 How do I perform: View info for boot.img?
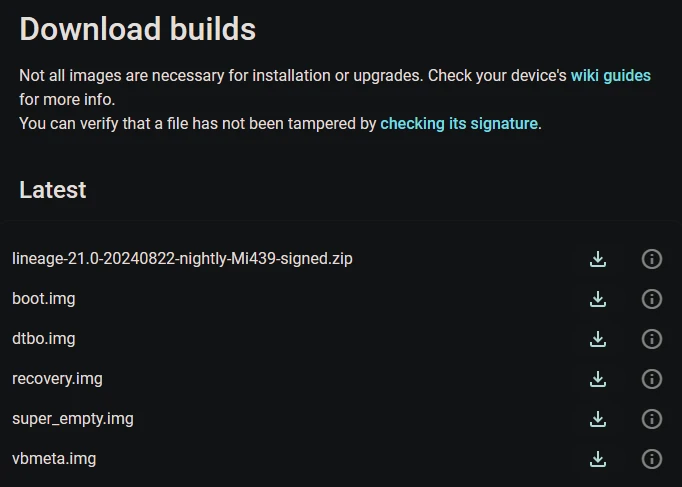(x=651, y=299)
